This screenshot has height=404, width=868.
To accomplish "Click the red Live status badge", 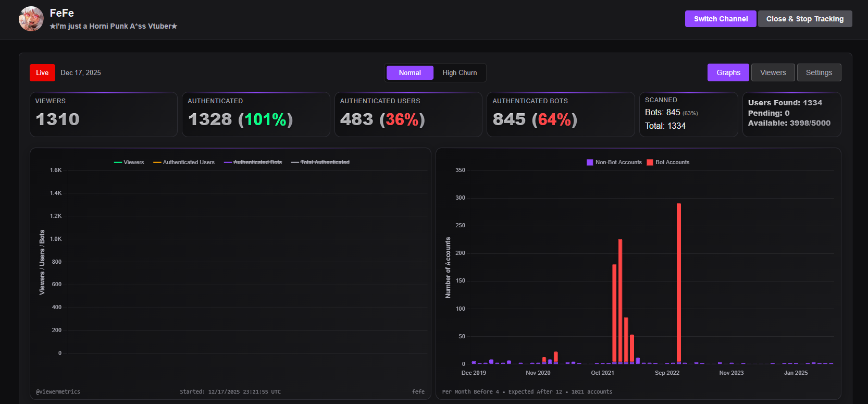I will (42, 72).
